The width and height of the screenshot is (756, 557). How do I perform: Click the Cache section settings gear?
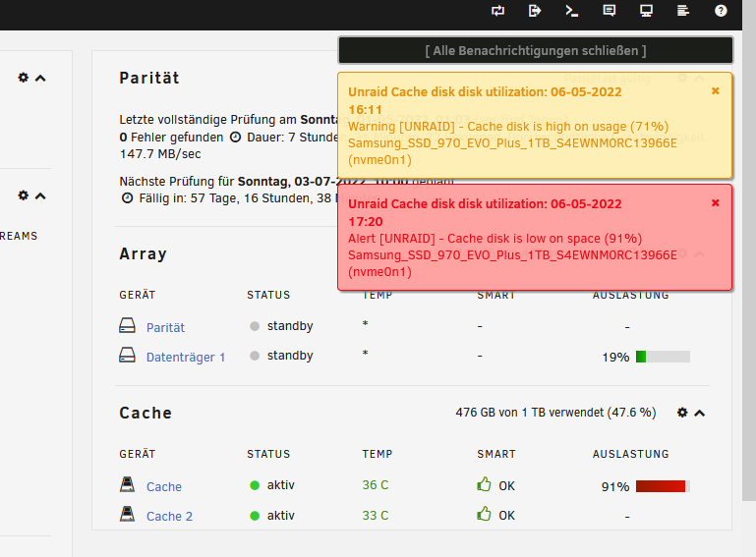tap(682, 413)
